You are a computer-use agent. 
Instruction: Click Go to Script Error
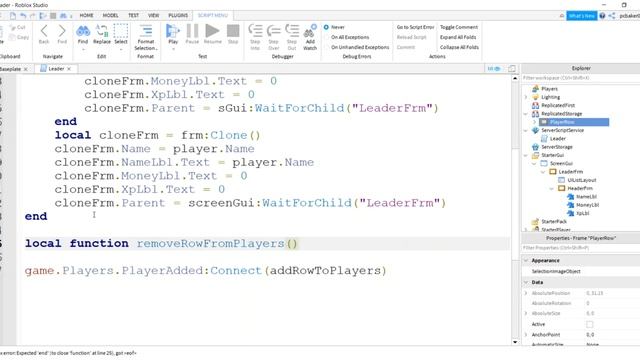[x=415, y=27]
